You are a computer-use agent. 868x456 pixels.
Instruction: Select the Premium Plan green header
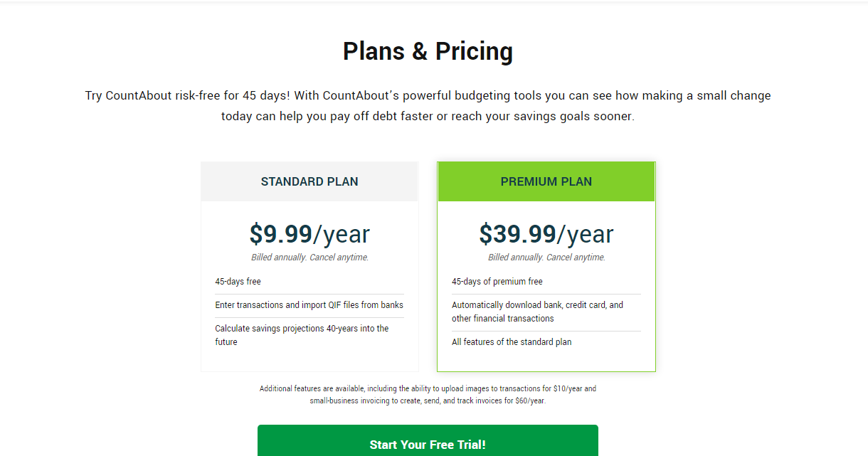click(546, 181)
